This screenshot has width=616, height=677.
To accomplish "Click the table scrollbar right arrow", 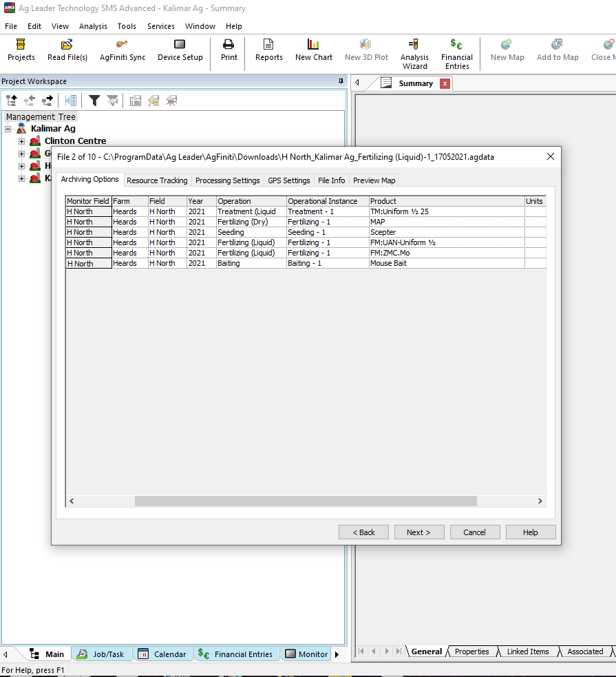I will point(540,501).
